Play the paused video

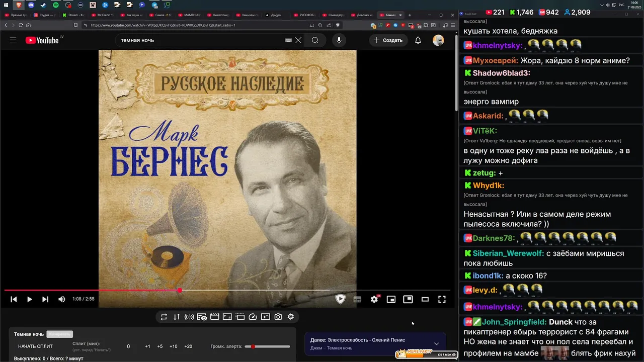point(29,299)
